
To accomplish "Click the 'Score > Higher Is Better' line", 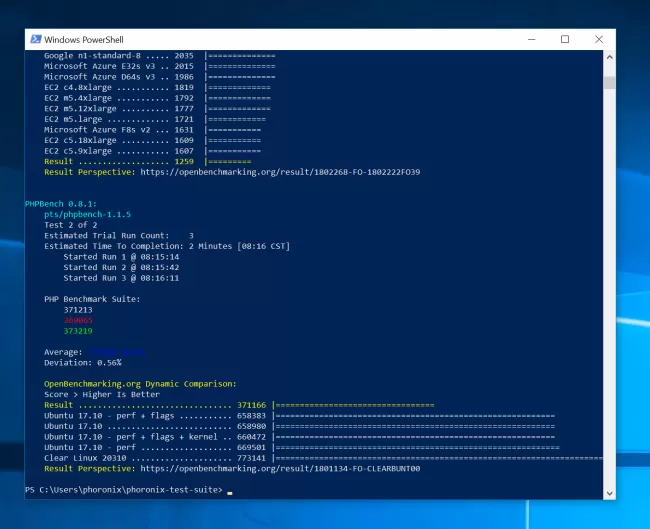I will coord(102,394).
